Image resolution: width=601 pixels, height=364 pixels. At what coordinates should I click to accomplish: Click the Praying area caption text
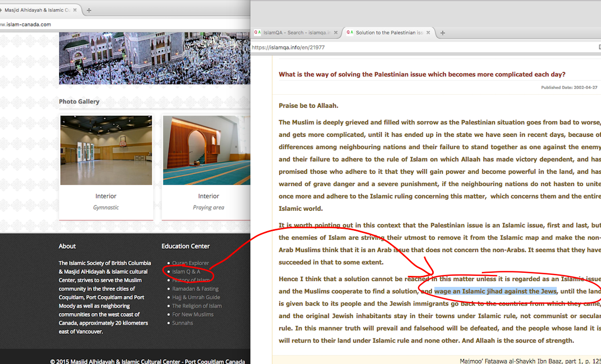pos(208,207)
